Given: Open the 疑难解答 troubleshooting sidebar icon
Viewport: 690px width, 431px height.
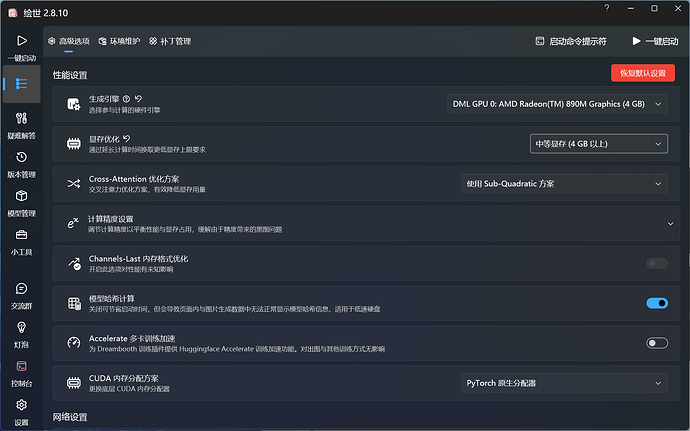Looking at the screenshot, I should pyautogui.click(x=21, y=123).
